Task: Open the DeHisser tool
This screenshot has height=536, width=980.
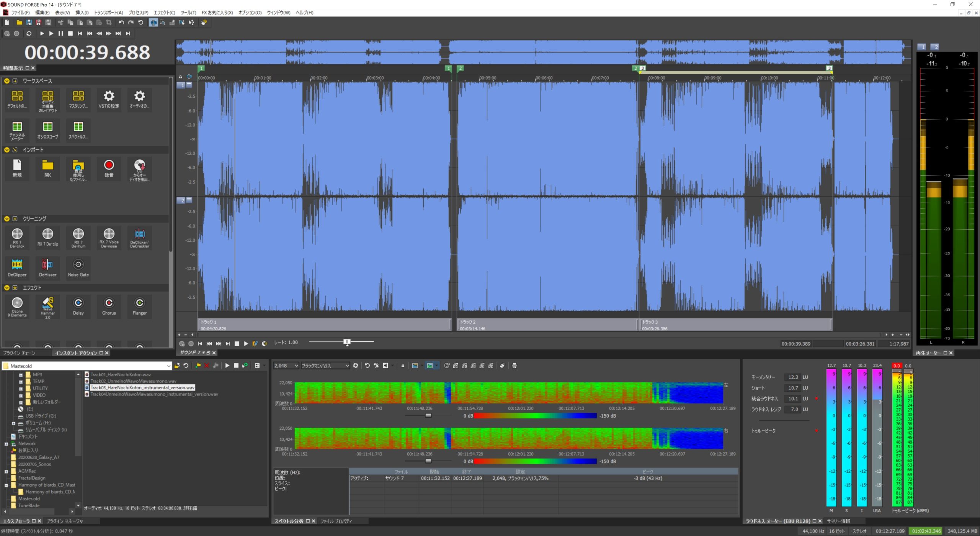Action: [x=48, y=268]
